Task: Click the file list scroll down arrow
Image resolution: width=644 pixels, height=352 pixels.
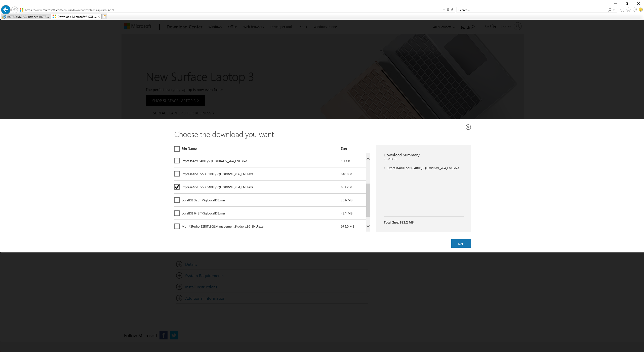Action: (368, 226)
